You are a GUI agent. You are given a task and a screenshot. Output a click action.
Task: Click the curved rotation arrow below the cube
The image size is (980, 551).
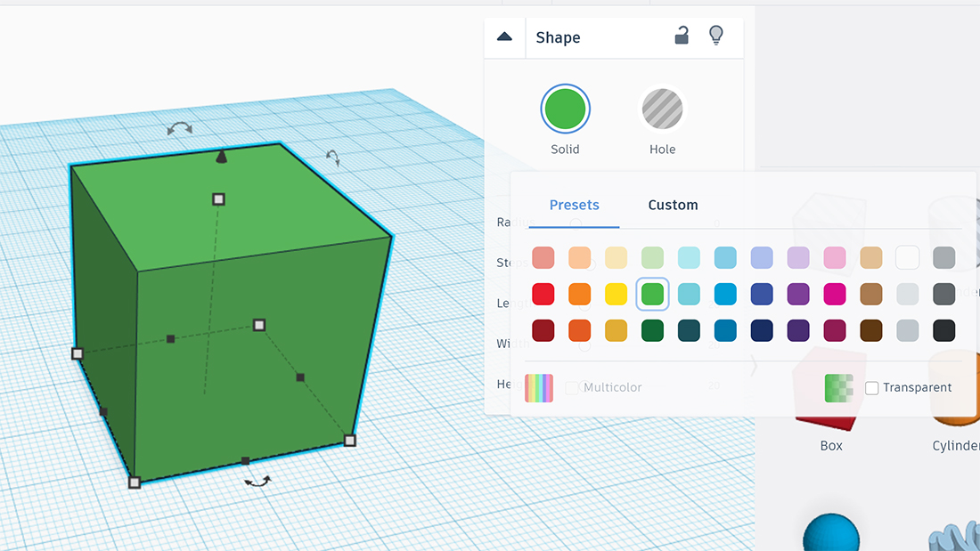258,482
